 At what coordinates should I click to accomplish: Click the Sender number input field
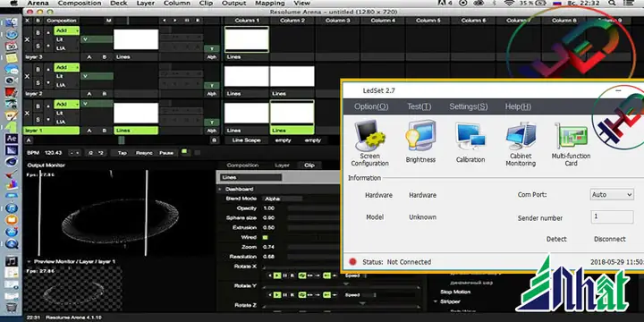point(612,216)
